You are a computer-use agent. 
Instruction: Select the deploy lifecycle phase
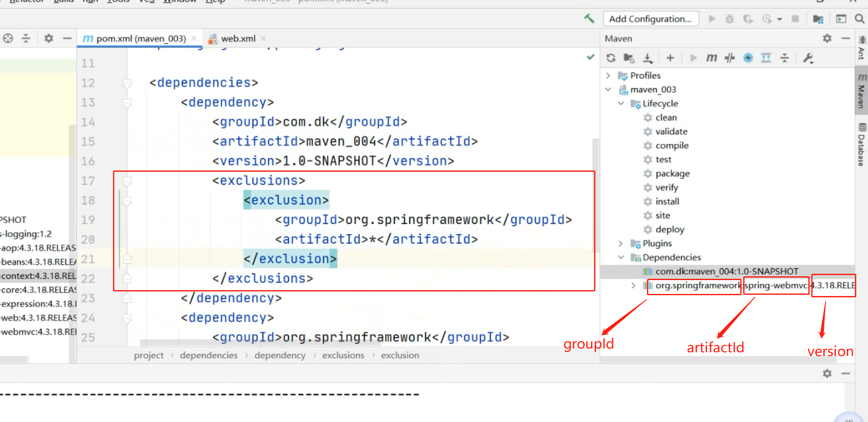tap(670, 229)
